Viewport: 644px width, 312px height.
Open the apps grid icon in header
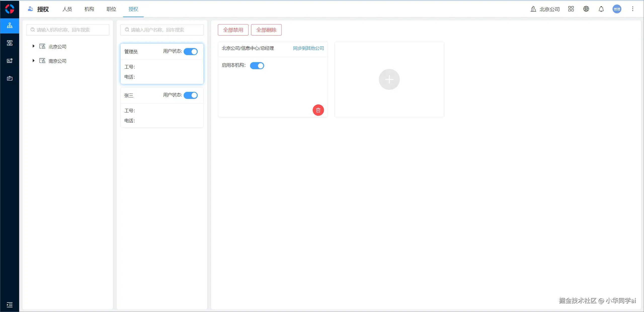571,9
